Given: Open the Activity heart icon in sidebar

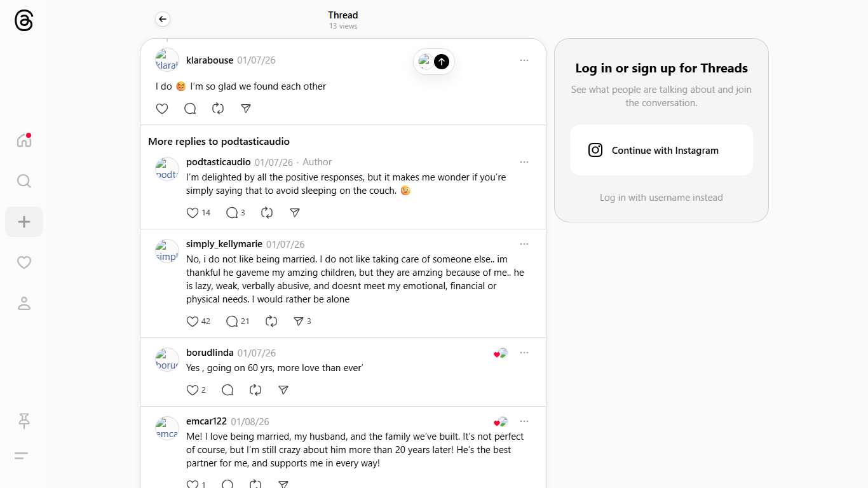Looking at the screenshot, I should point(24,262).
